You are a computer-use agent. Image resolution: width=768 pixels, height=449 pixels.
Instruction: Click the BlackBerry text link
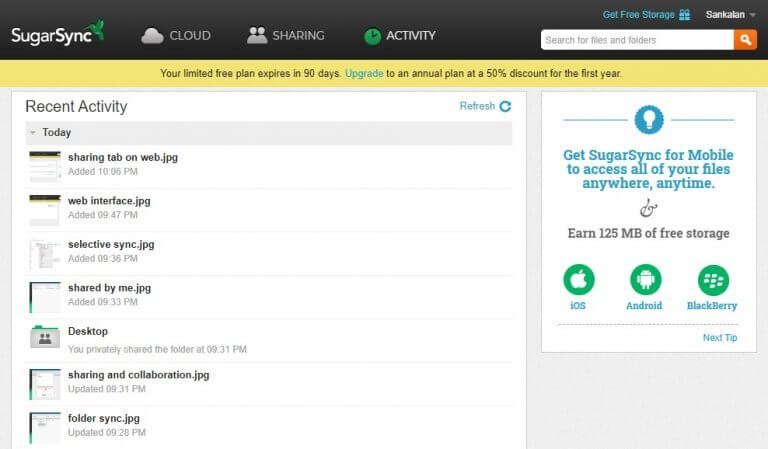tap(712, 306)
